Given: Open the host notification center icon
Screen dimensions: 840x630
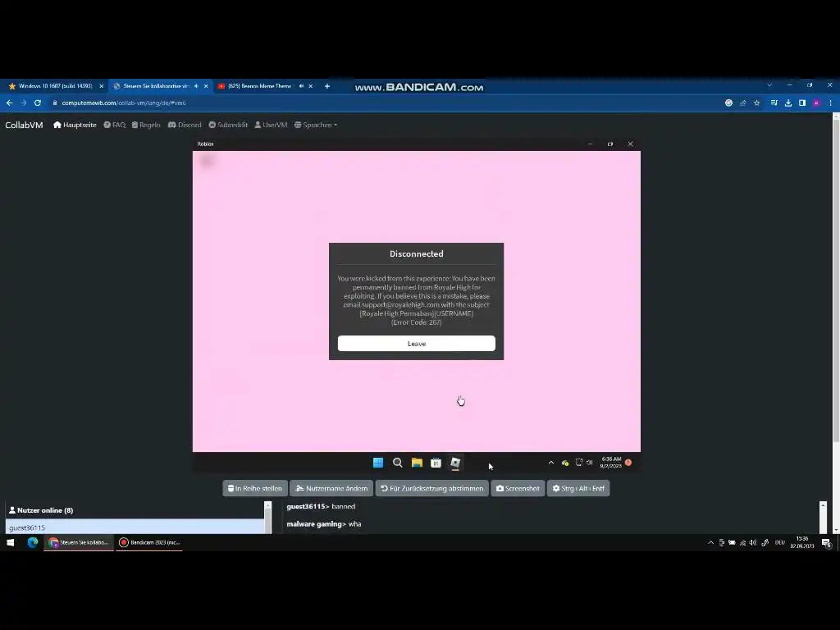Looking at the screenshot, I should pos(827,543).
